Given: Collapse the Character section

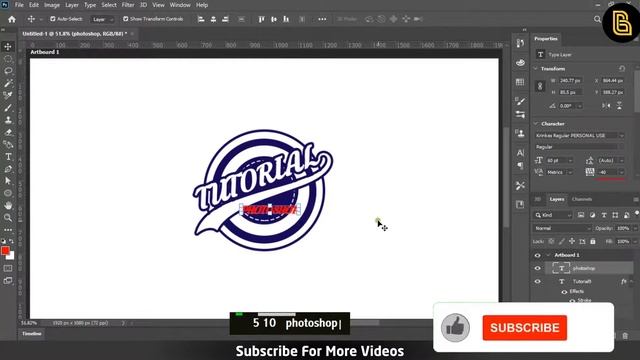Looking at the screenshot, I should click(x=536, y=124).
